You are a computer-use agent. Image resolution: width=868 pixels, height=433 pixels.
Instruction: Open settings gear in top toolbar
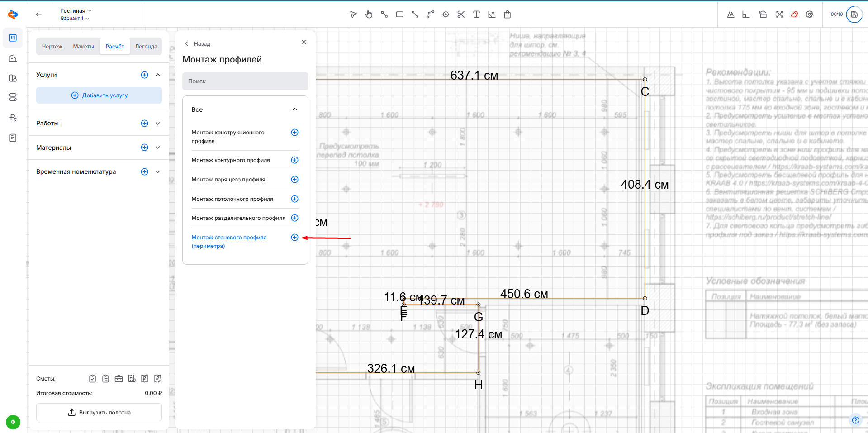[810, 14]
